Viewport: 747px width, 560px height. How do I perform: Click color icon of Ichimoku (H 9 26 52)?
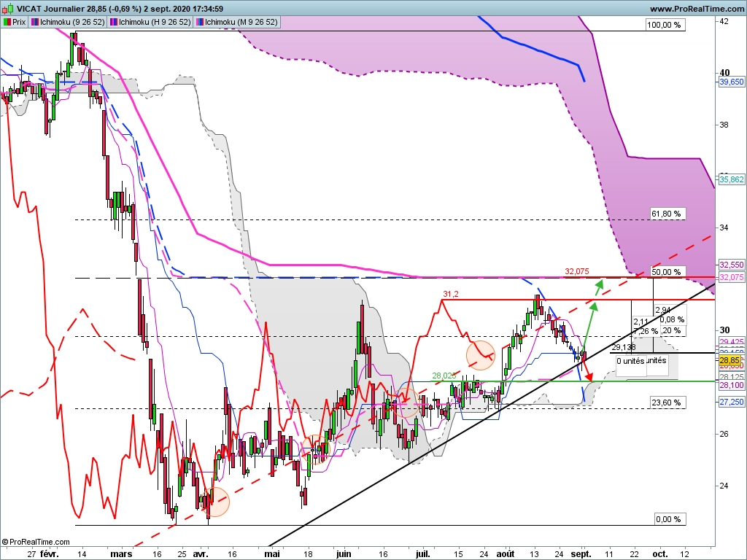114,22
